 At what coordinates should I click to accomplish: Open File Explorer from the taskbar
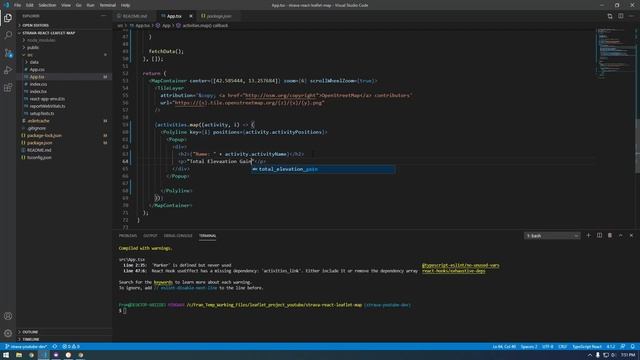(19, 355)
